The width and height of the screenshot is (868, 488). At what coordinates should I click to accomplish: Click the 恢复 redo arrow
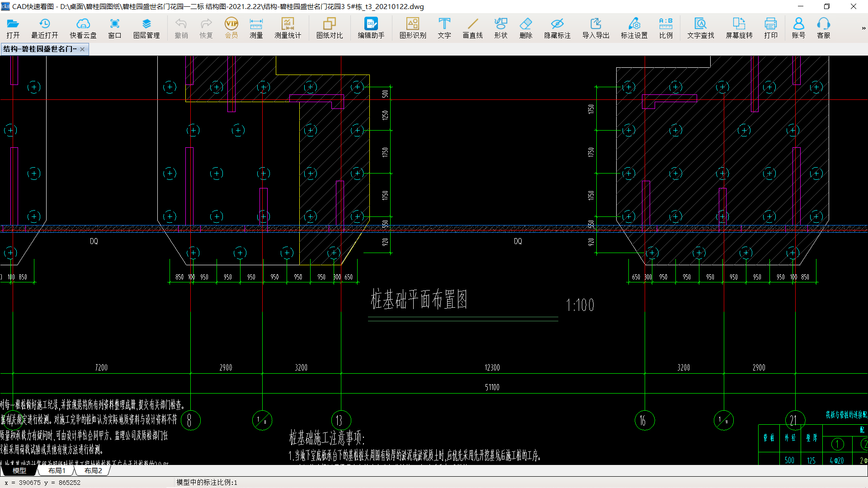(x=206, y=28)
